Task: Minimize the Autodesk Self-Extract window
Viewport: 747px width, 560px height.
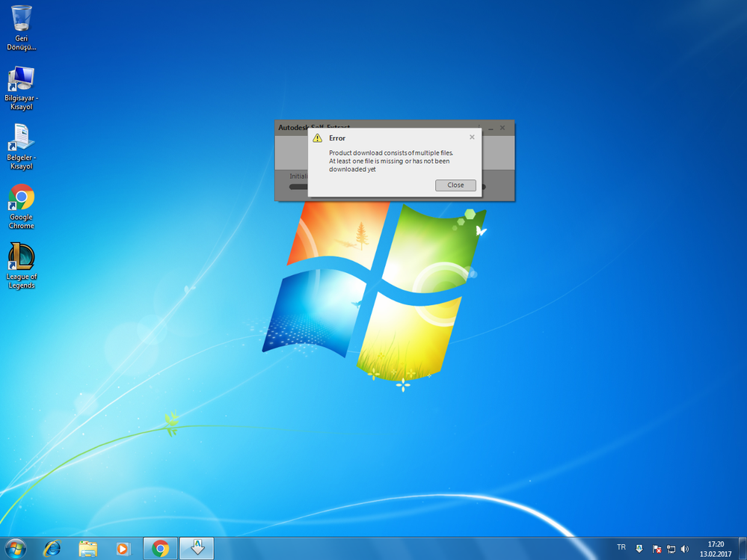Action: click(491, 128)
